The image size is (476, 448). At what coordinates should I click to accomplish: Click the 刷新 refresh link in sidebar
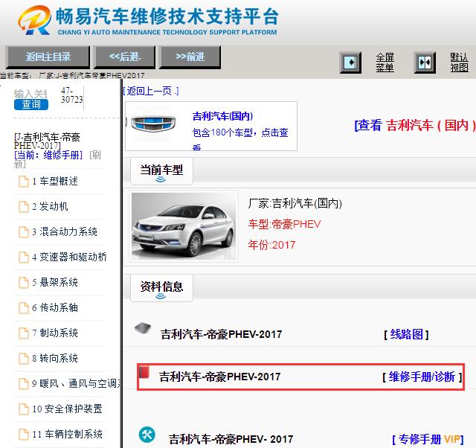tap(57, 159)
